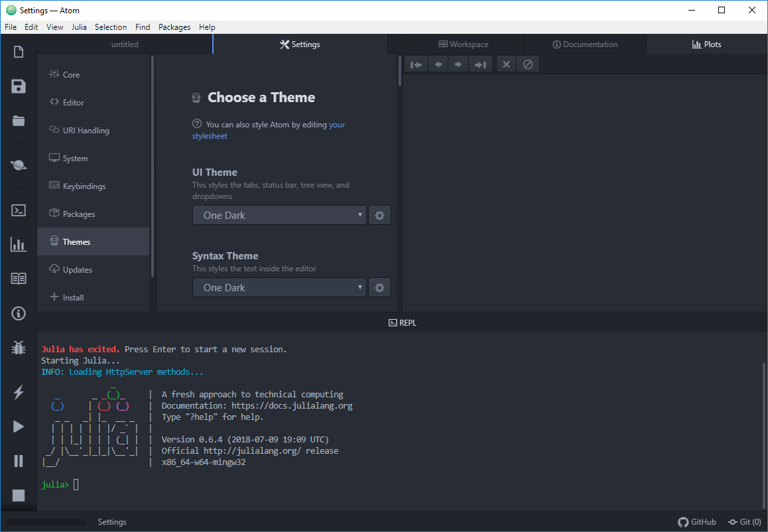This screenshot has height=532, width=768.
Task: Click the stop square icon in left toolbar
Action: (19, 495)
